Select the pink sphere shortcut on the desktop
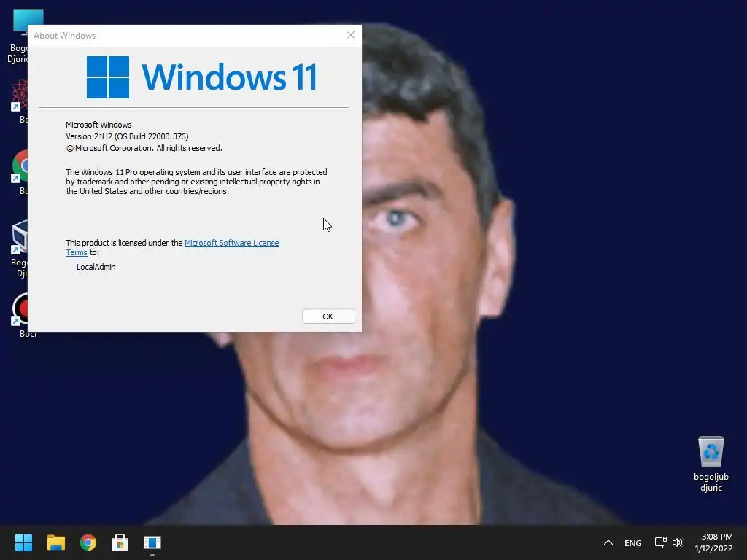 click(20, 101)
